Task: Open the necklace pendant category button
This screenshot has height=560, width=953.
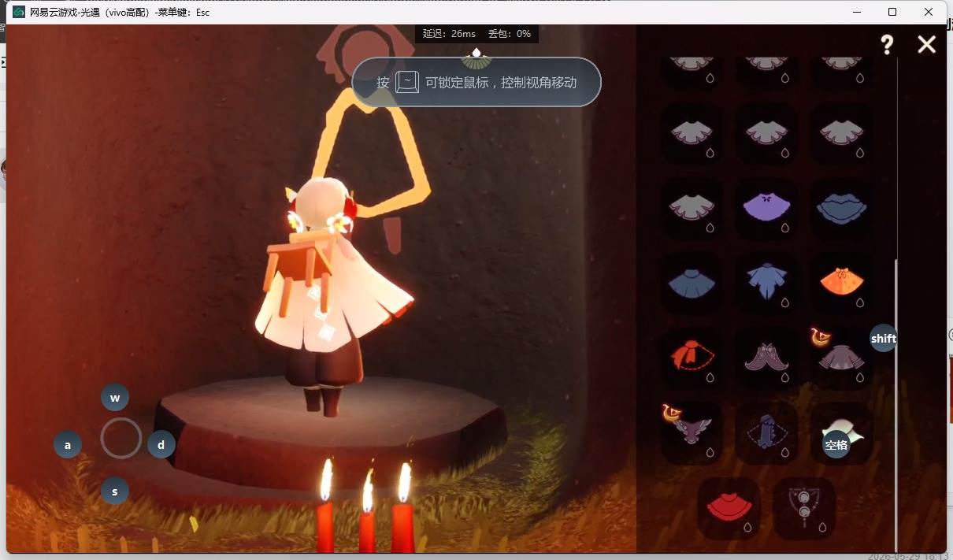Action: [804, 508]
